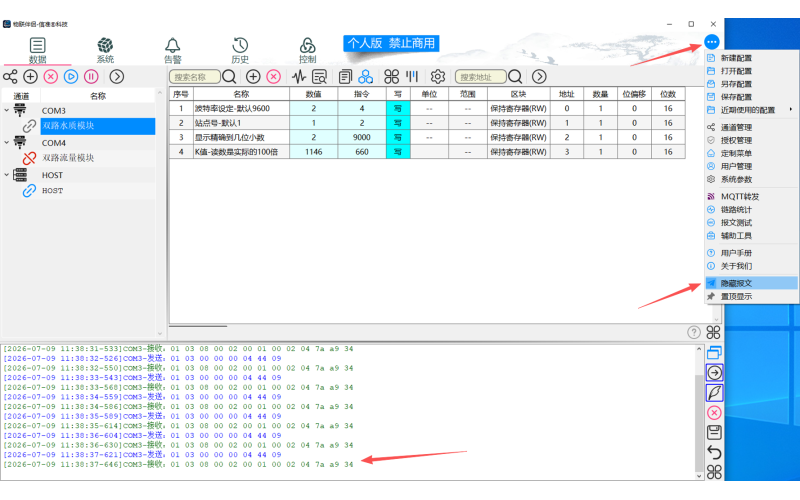Click 写 button for 站点号-默认1 row
This screenshot has height=500, width=800.
398,123
